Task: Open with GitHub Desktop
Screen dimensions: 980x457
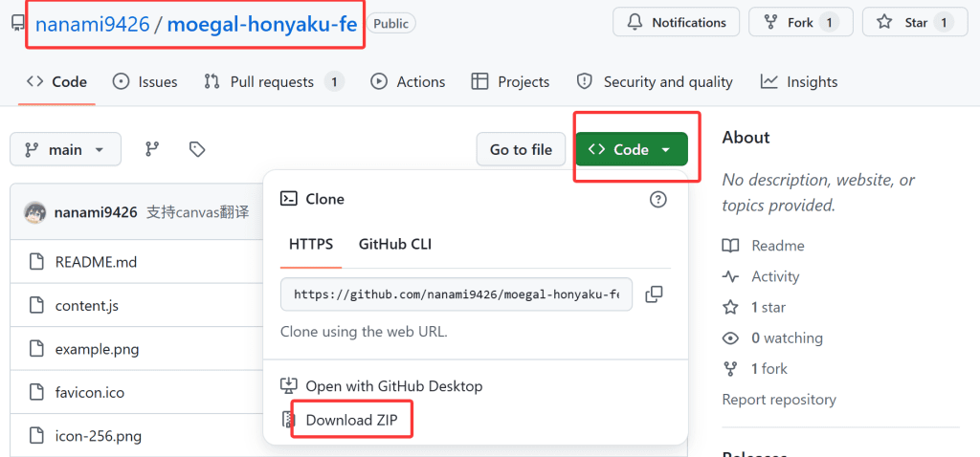Action: point(393,386)
